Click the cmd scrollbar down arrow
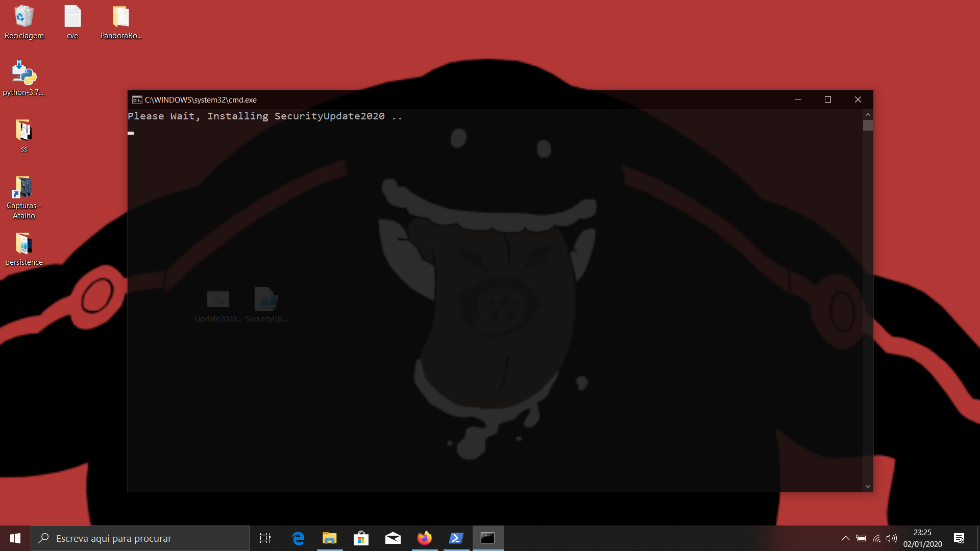 pos(868,486)
